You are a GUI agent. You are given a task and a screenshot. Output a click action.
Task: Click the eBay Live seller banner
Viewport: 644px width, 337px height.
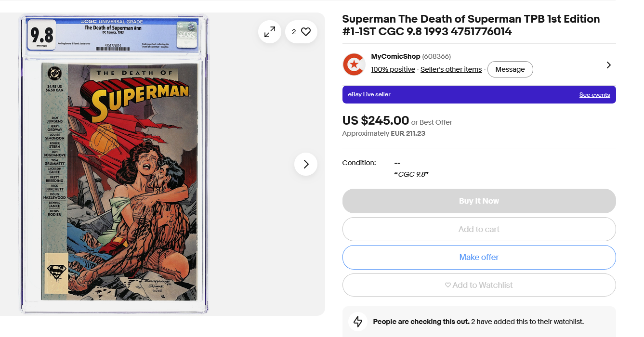pos(479,94)
